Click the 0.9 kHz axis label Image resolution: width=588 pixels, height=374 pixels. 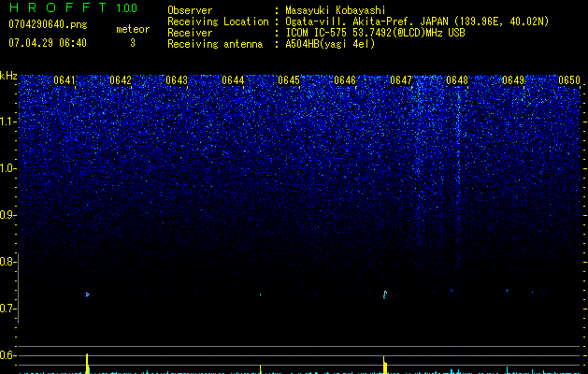(7, 215)
